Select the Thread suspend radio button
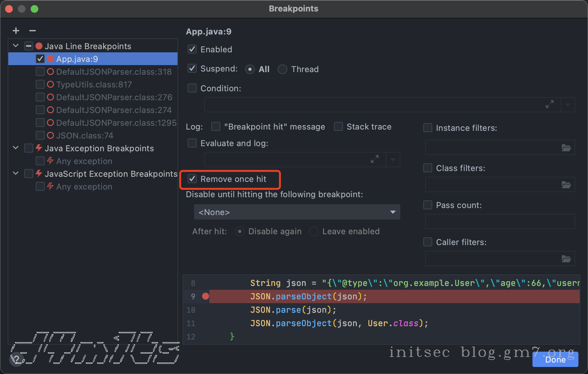Viewport: 588px width, 374px height. tap(282, 69)
